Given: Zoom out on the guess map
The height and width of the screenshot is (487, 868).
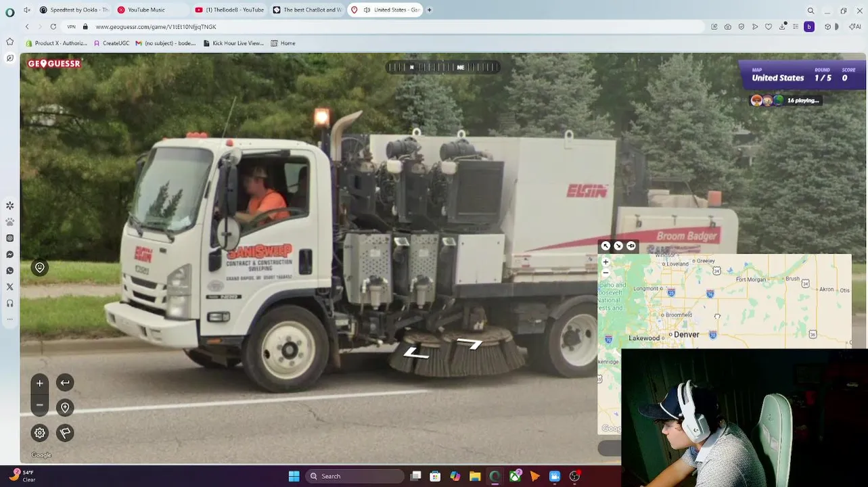Looking at the screenshot, I should [606, 273].
